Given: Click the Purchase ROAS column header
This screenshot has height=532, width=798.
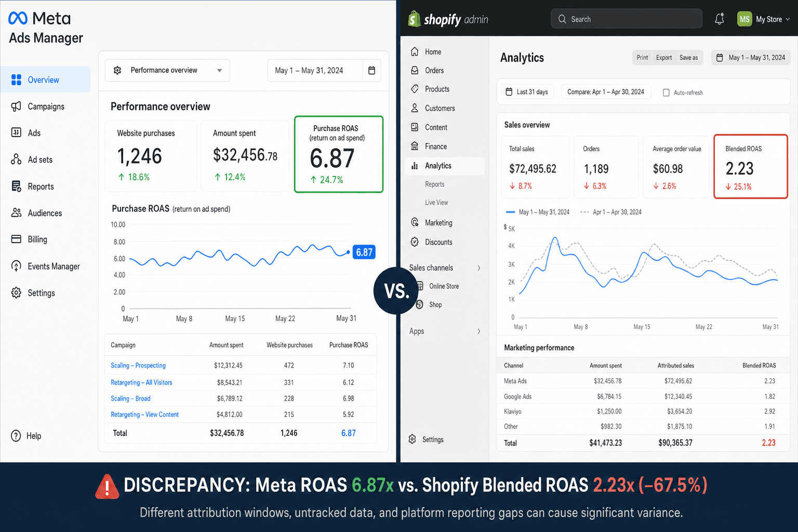Looking at the screenshot, I should (x=349, y=345).
